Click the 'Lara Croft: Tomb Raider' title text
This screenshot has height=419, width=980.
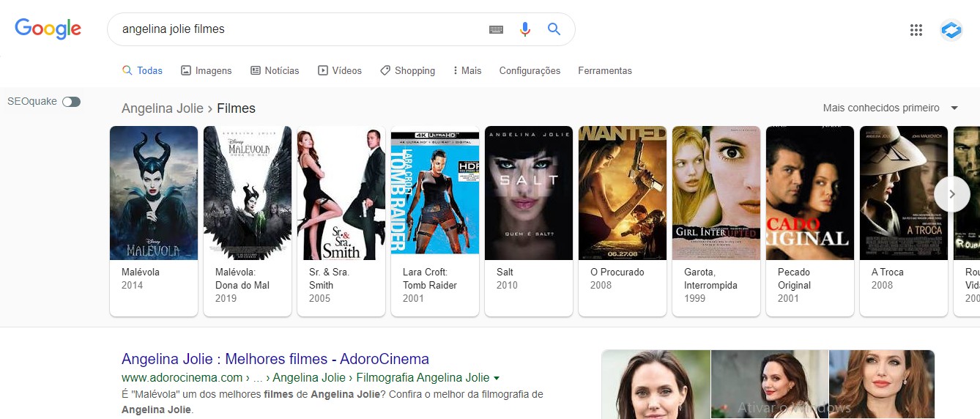[430, 278]
